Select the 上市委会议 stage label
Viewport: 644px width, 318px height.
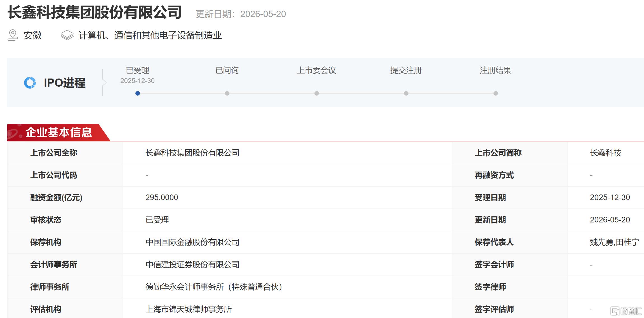click(x=317, y=70)
